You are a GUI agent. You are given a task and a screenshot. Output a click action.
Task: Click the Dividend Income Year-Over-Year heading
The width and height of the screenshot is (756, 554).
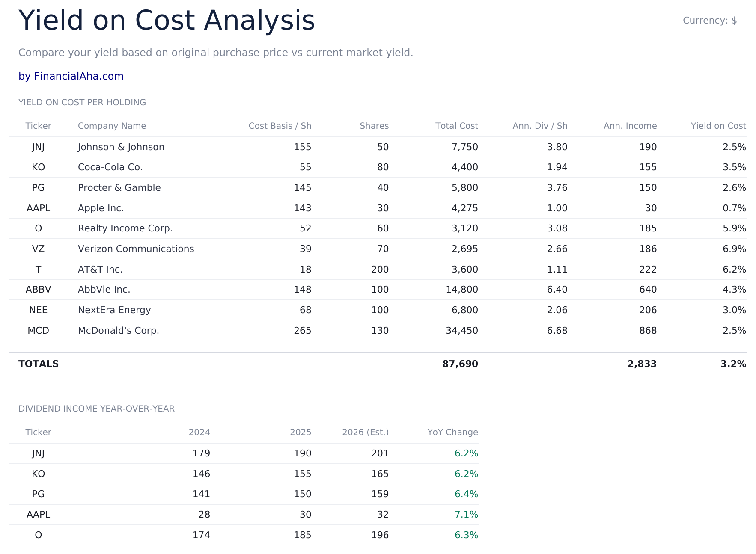96,409
